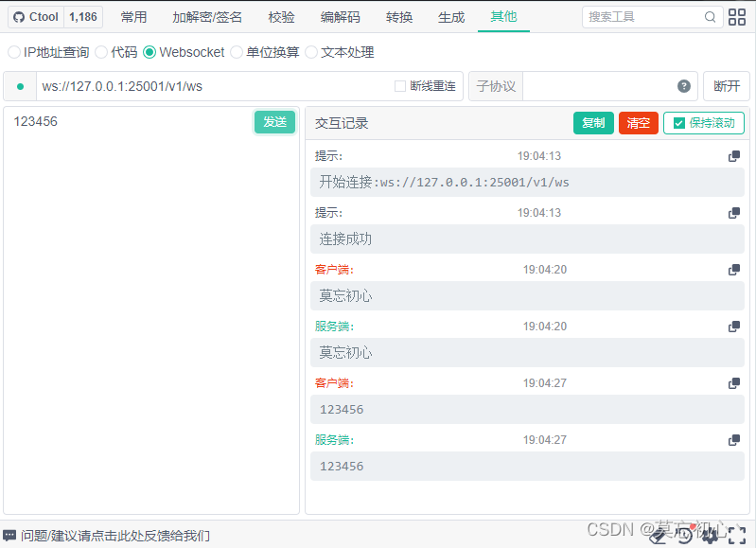This screenshot has height=548, width=756.
Task: Select the 其他 tab
Action: coord(503,17)
